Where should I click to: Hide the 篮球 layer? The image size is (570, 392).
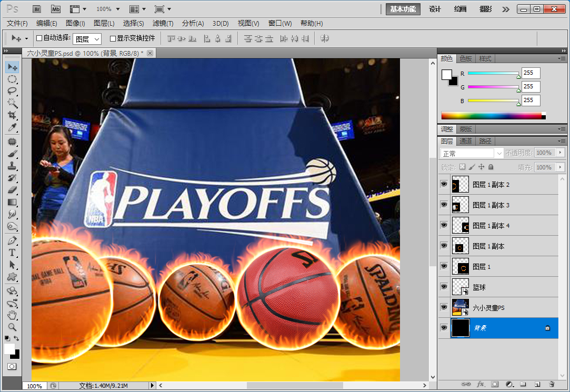(x=444, y=287)
